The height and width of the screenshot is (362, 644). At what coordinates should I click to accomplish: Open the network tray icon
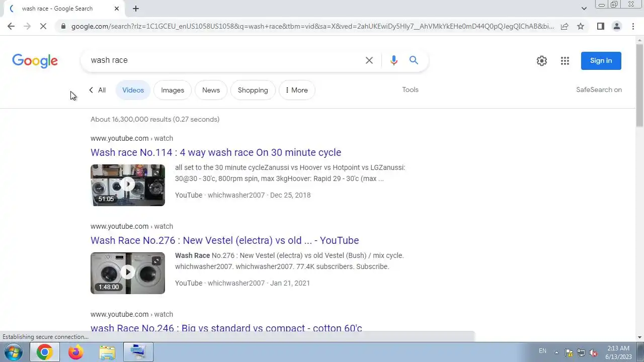[x=581, y=352]
